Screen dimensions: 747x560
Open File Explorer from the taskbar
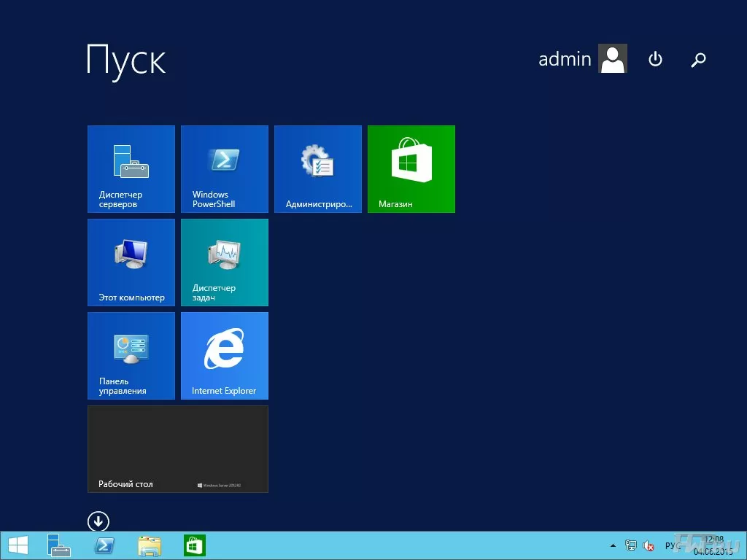[150, 545]
